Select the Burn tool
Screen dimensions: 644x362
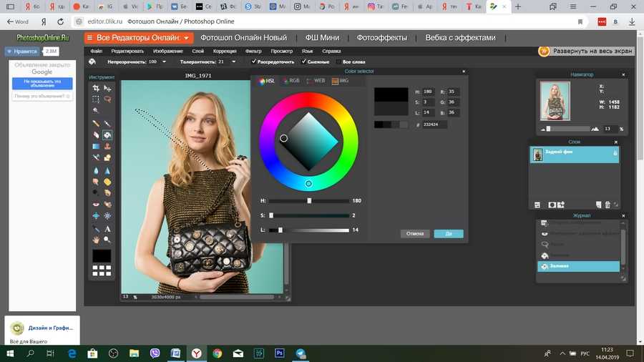107,192
